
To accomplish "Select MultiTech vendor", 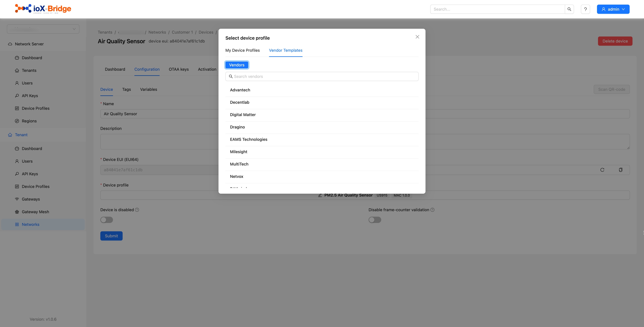I will pyautogui.click(x=322, y=164).
